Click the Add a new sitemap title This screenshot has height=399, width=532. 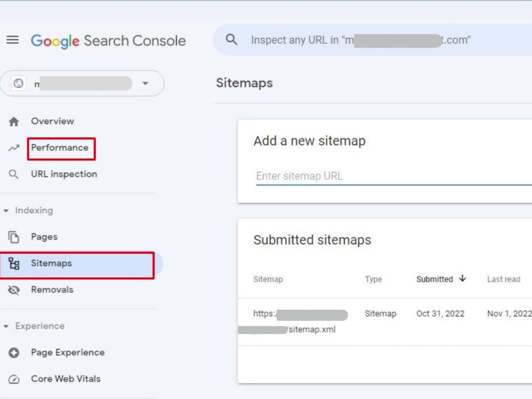pos(310,141)
